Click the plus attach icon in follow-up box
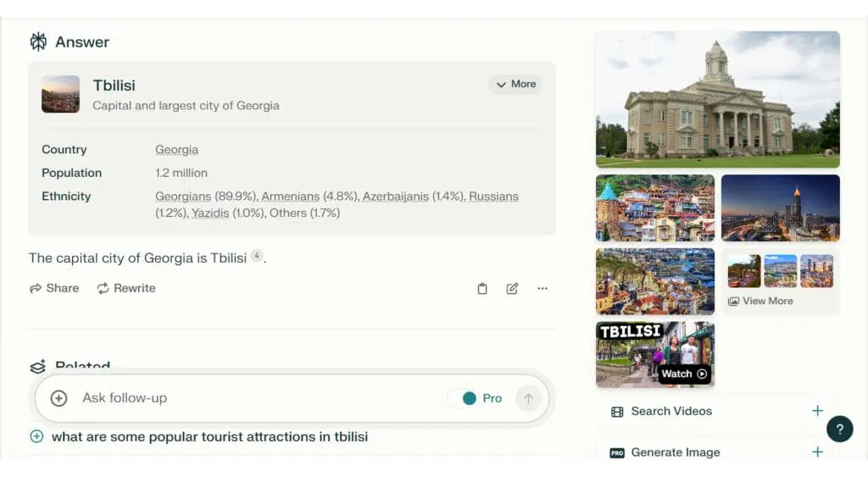 (x=58, y=398)
